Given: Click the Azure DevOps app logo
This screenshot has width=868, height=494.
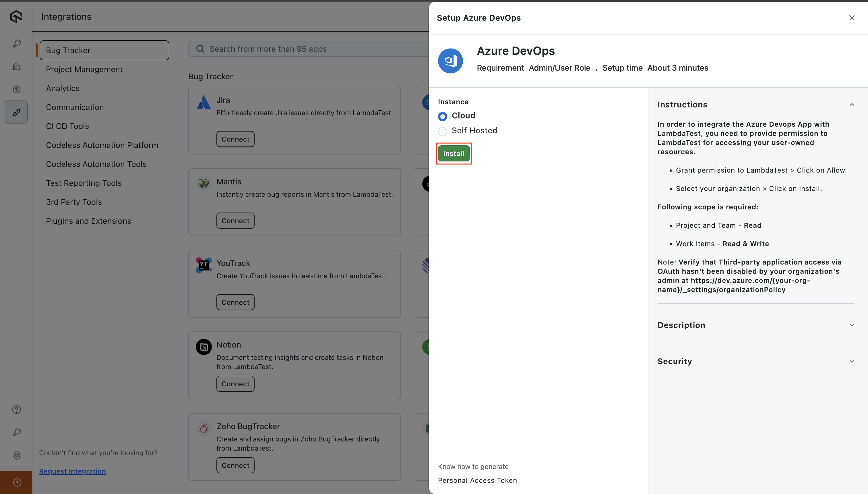Looking at the screenshot, I should coord(450,61).
